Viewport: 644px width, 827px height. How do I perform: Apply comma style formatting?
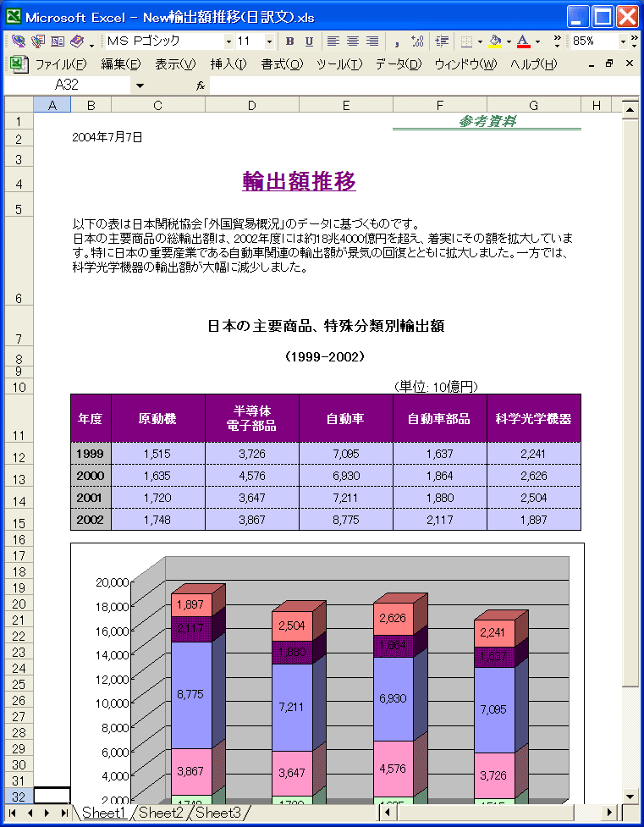[397, 41]
